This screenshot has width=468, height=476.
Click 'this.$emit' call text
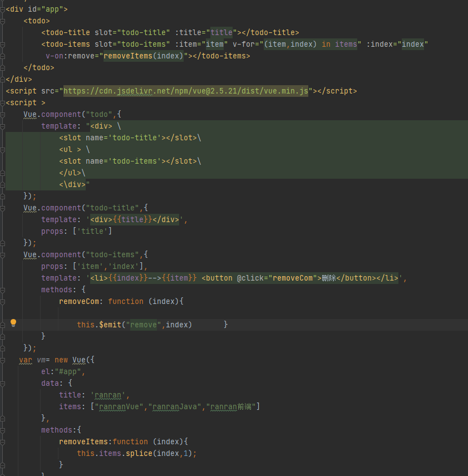click(x=99, y=325)
